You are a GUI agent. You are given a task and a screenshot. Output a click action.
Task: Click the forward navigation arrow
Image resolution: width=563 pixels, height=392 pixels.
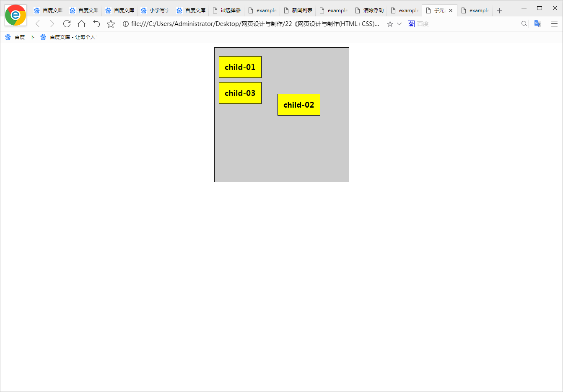coord(52,24)
